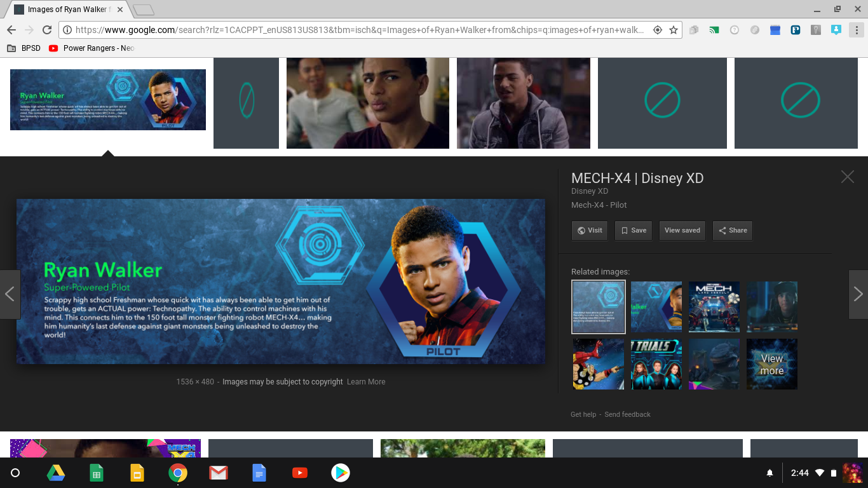Open Chrome three-dot menu

pyautogui.click(x=856, y=30)
